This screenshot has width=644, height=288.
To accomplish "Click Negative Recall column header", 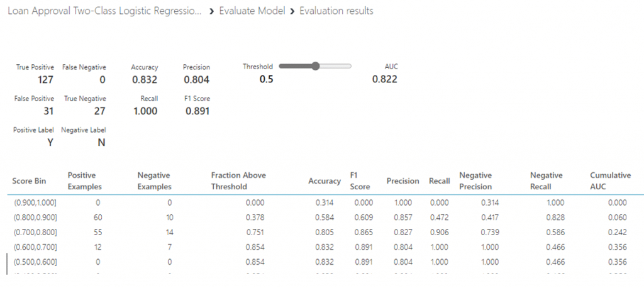I will tap(546, 180).
